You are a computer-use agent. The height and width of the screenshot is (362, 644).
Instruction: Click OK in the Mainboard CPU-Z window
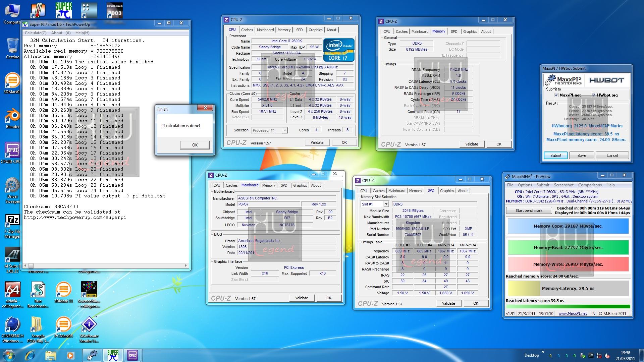329,298
